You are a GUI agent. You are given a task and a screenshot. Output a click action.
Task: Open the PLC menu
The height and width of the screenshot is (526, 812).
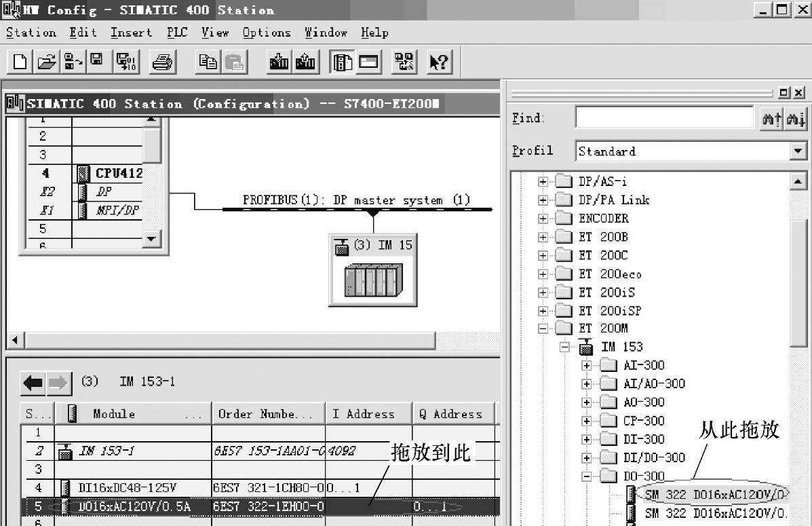pos(176,33)
